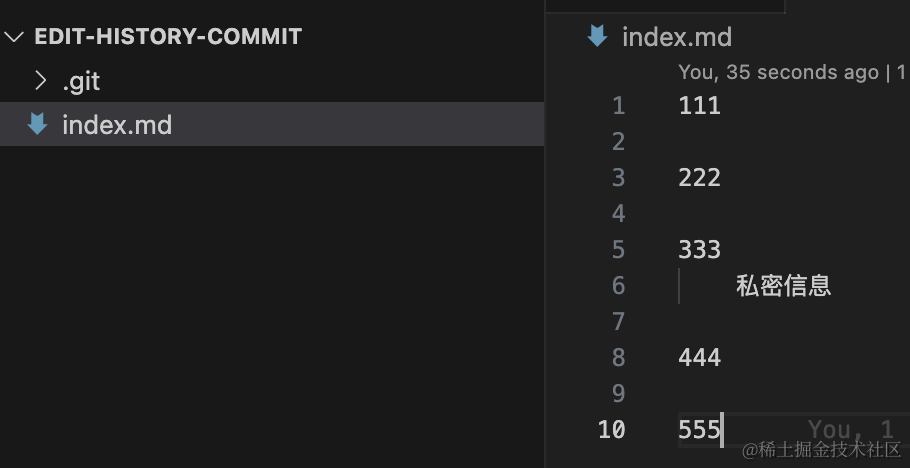Screen dimensions: 910x468
Task: Click line number 10 in the gutter
Action: coord(611,430)
